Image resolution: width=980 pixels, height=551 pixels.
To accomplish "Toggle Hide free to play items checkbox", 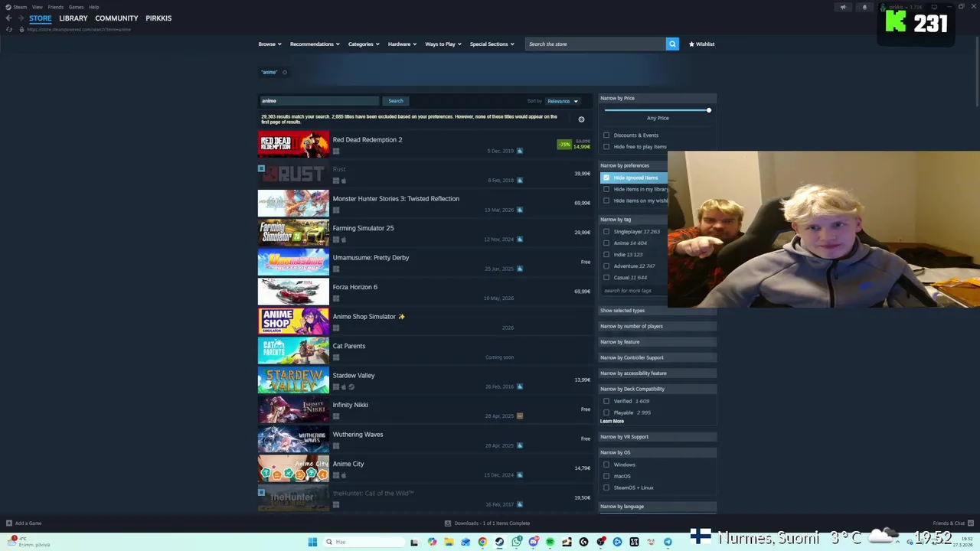I will click(606, 146).
